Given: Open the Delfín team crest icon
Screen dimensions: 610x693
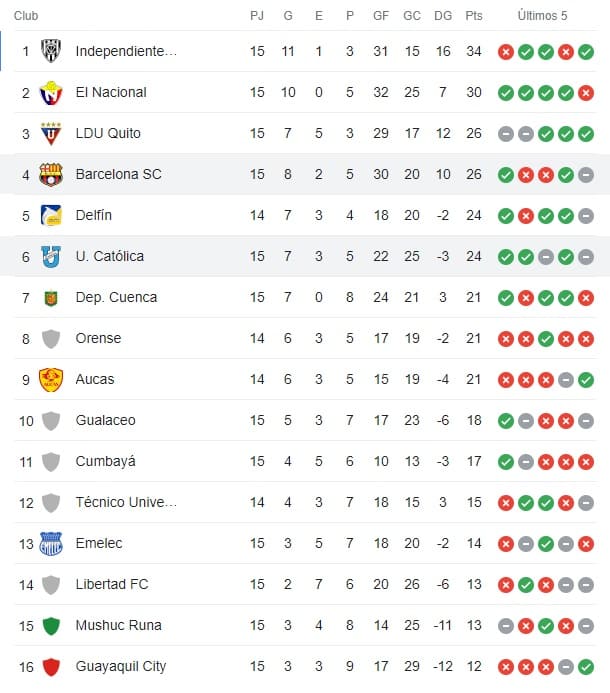Looking at the screenshot, I should pos(50,215).
